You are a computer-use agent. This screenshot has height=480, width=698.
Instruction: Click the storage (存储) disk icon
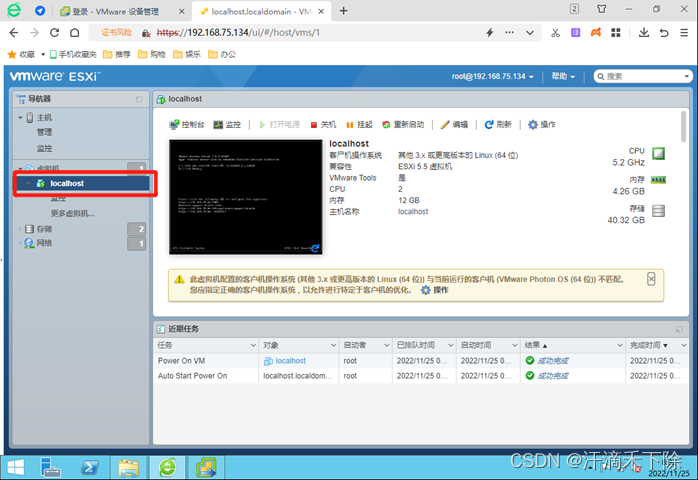[658, 211]
